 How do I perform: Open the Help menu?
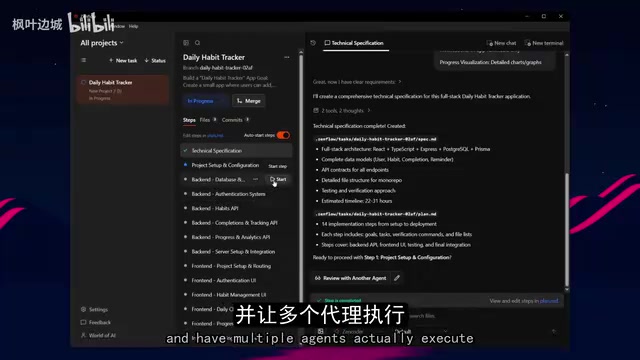click(133, 26)
